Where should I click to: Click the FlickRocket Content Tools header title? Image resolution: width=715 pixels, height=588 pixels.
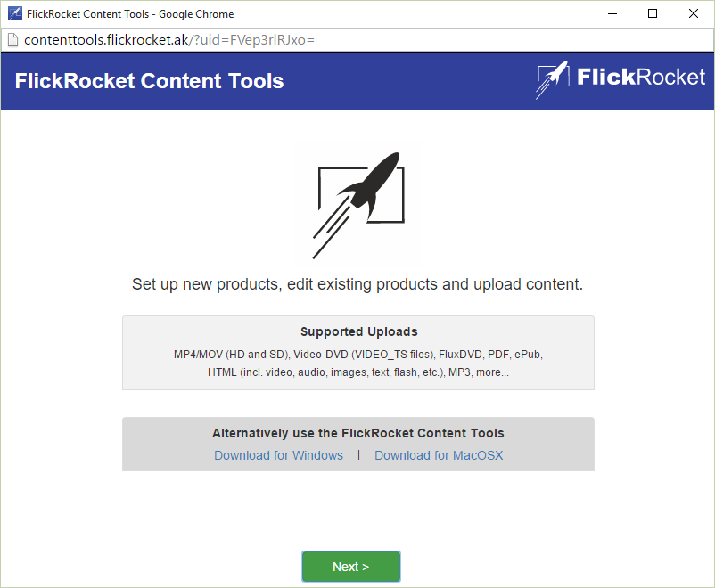coord(149,81)
